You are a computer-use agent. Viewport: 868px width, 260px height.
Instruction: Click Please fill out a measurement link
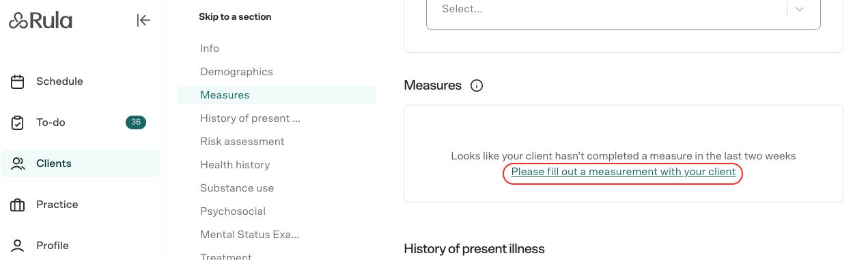[x=624, y=172]
